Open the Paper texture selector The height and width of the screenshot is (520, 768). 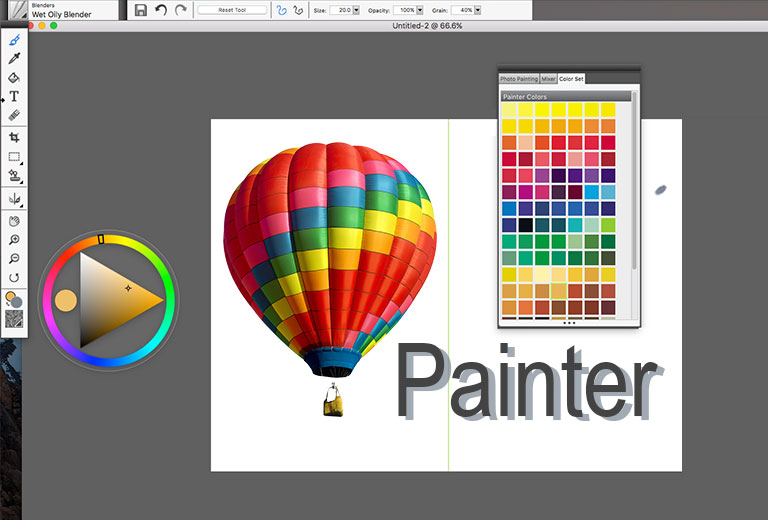click(14, 320)
